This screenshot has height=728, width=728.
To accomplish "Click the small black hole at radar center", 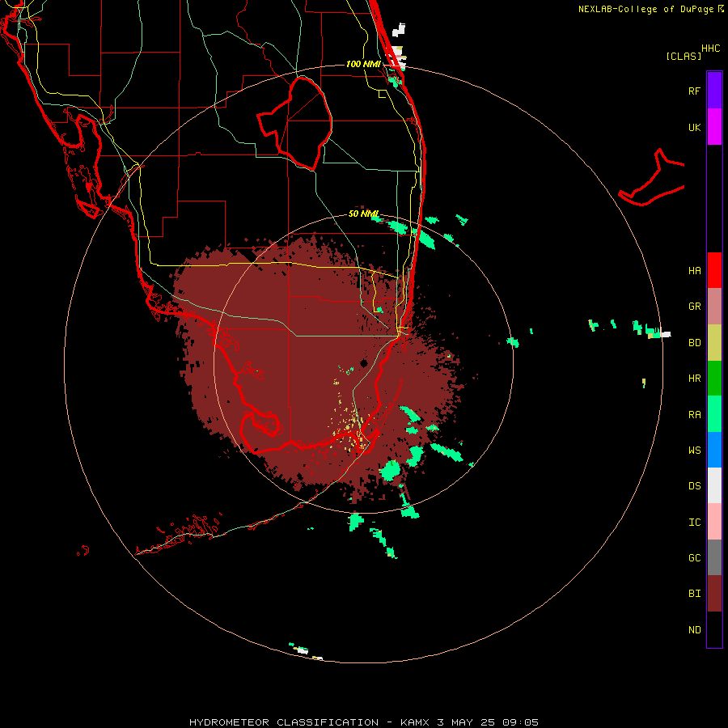I will tap(363, 363).
